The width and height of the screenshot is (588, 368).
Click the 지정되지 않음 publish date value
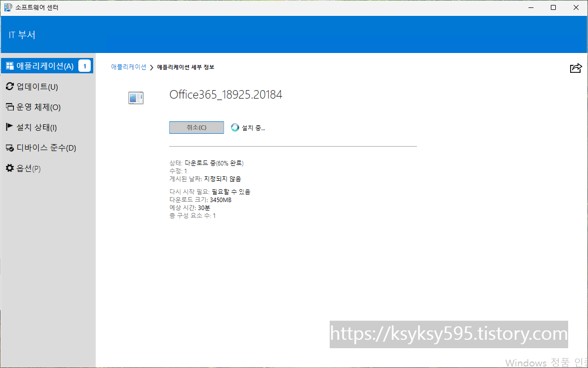click(x=223, y=179)
